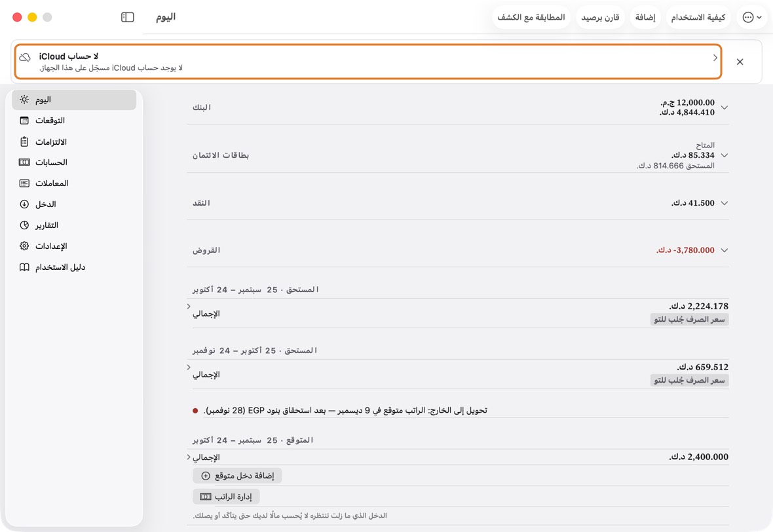Click the اليوم window title
The height and width of the screenshot is (532, 773).
click(x=166, y=17)
